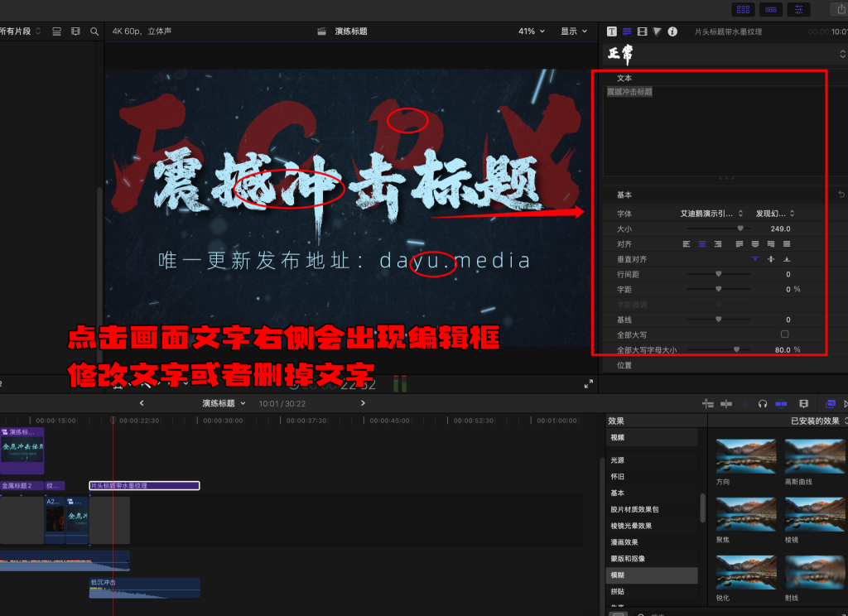The image size is (848, 616).
Task: Switch to the Info inspector icon
Action: (x=672, y=31)
